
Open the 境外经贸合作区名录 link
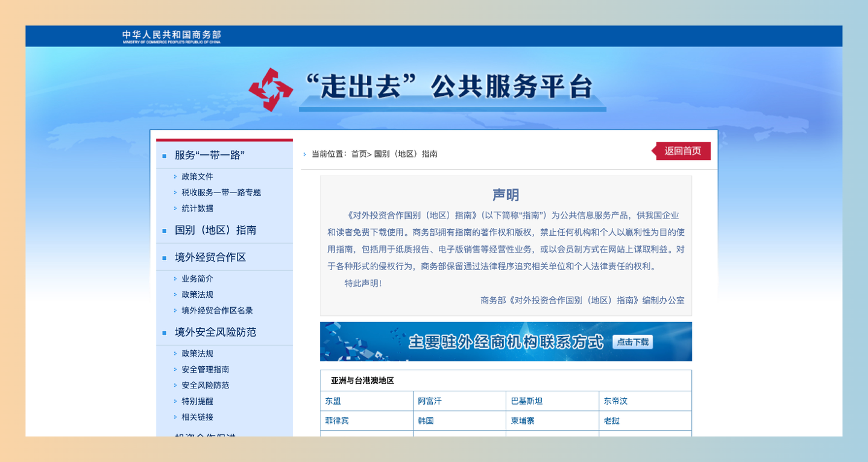click(217, 310)
